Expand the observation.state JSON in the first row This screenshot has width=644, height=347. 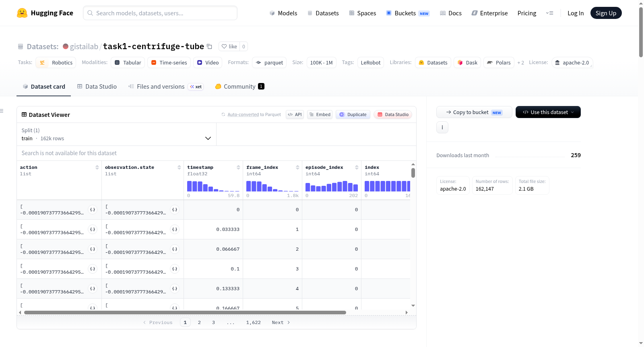tap(175, 210)
